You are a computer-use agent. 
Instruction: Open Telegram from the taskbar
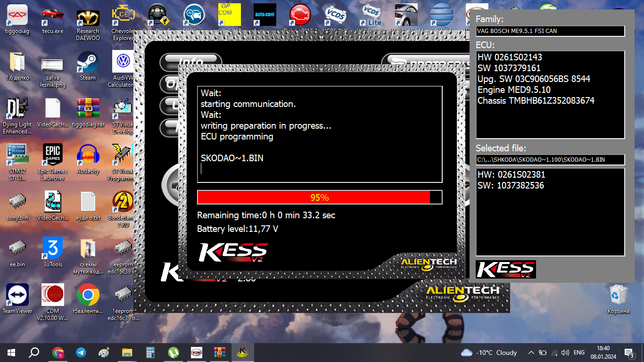81,352
